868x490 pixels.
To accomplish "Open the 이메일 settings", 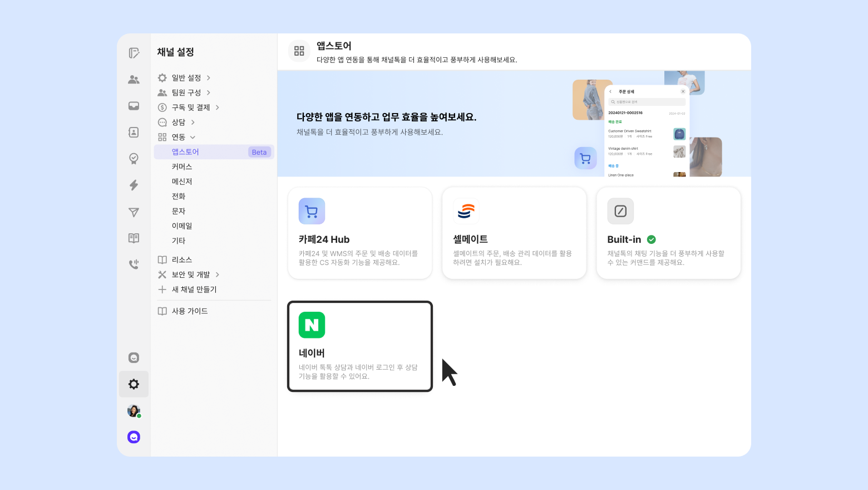I will point(182,226).
